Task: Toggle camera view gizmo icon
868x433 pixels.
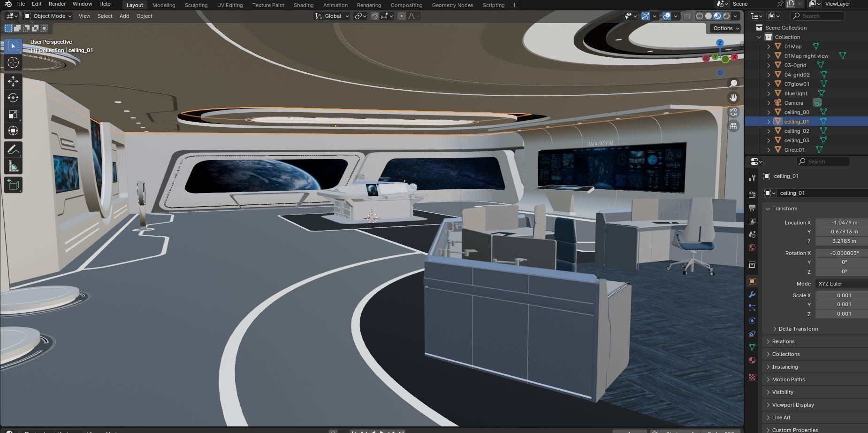Action: (733, 112)
